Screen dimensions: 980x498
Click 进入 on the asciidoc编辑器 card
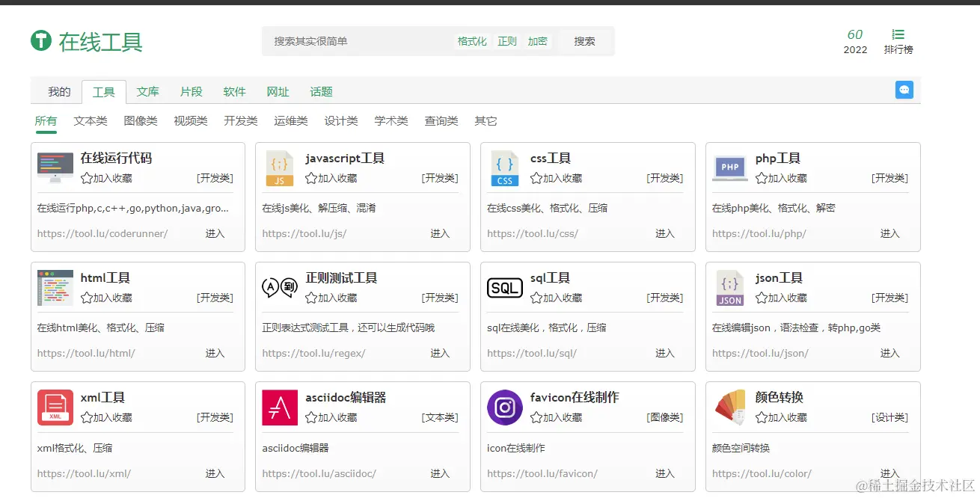[x=440, y=473]
